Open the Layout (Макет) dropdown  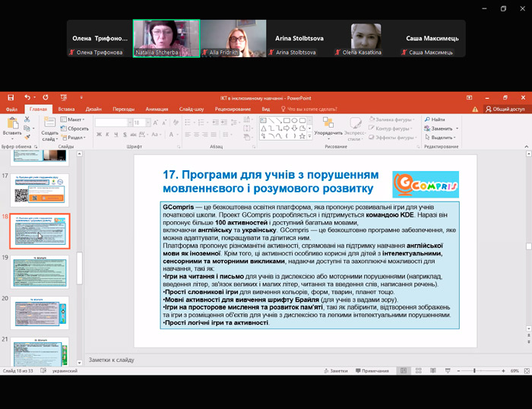[x=74, y=119]
